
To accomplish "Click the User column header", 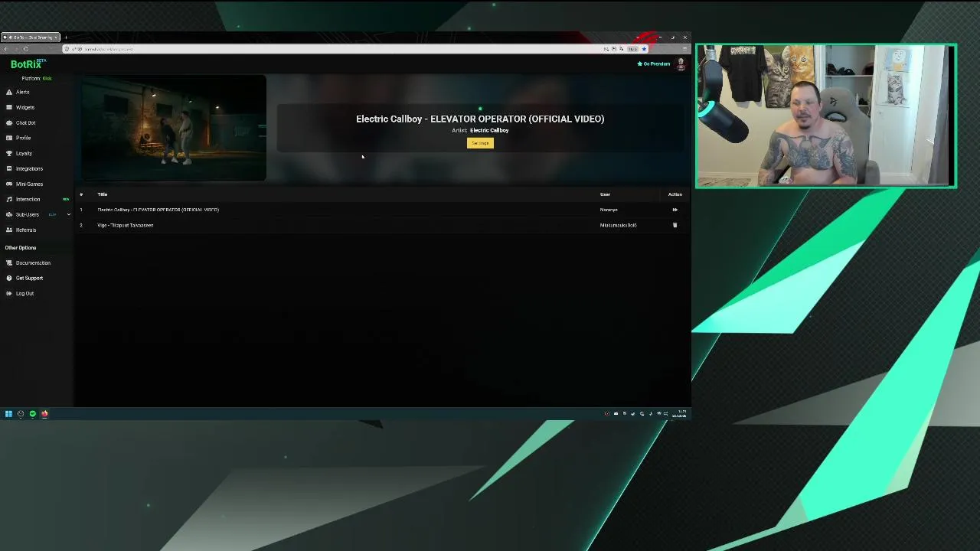I will [x=605, y=194].
